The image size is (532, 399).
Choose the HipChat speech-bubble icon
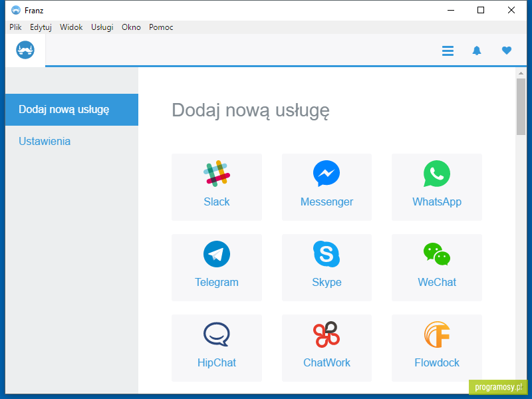(x=217, y=334)
